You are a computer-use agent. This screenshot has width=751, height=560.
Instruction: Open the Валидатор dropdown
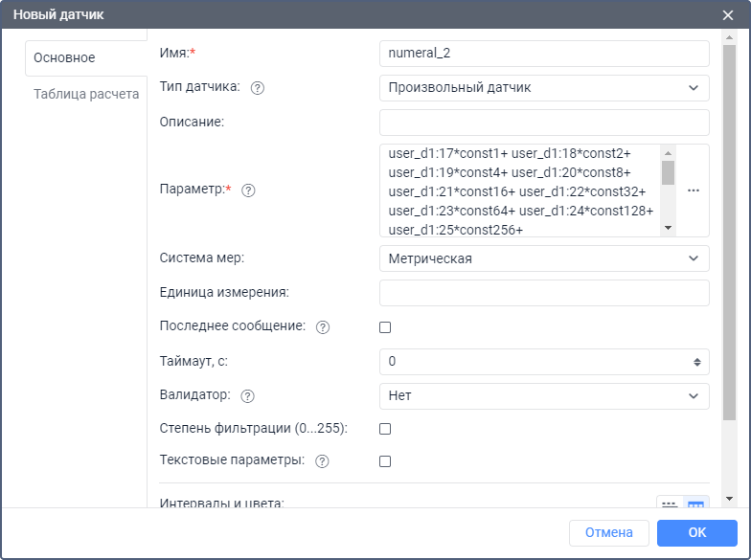(x=544, y=395)
